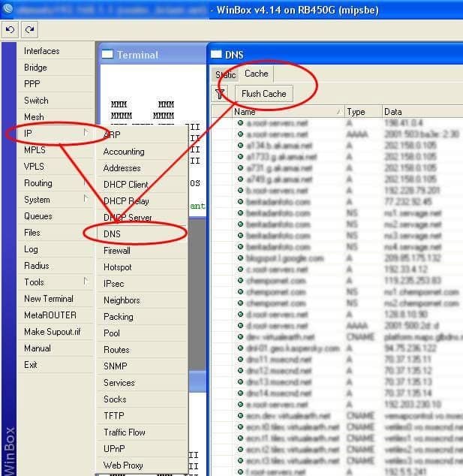This screenshot has height=476, width=463.
Task: Select Neighbors in the IP submenu
Action: tap(142, 300)
